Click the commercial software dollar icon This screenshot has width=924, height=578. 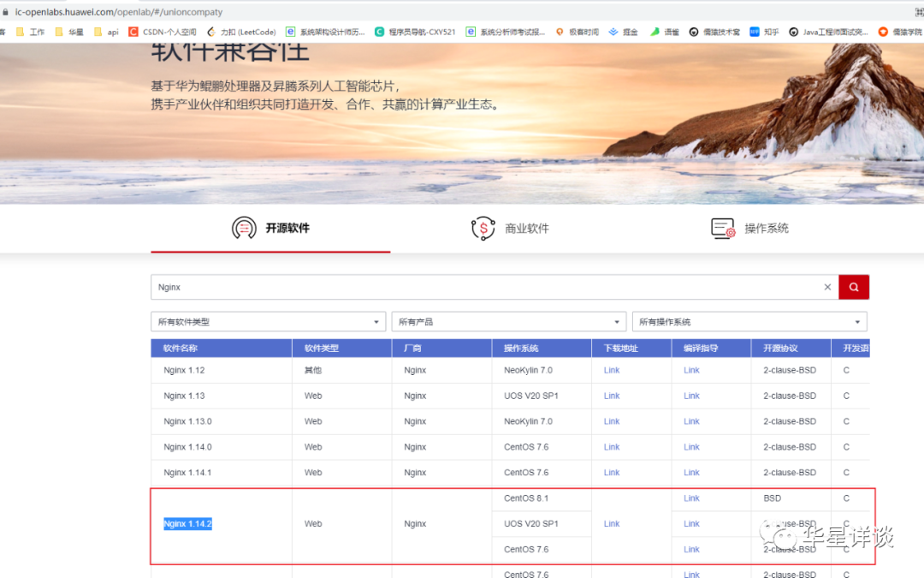click(x=483, y=229)
